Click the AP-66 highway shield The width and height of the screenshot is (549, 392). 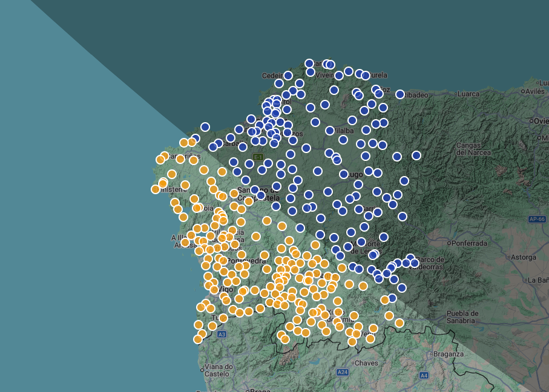tap(536, 219)
